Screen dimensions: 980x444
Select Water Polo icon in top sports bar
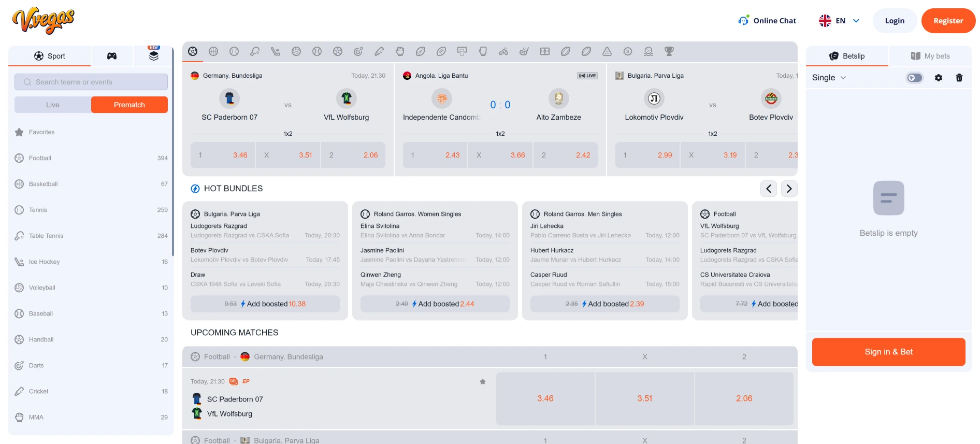tap(648, 51)
